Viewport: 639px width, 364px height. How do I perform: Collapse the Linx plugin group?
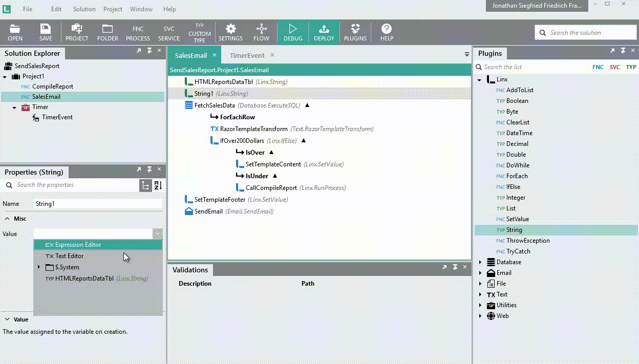point(480,80)
